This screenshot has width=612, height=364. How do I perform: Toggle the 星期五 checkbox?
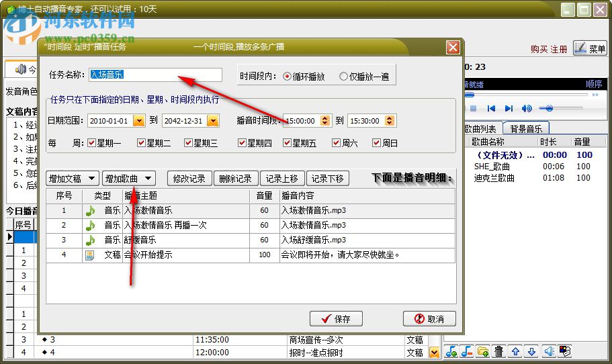pyautogui.click(x=288, y=143)
